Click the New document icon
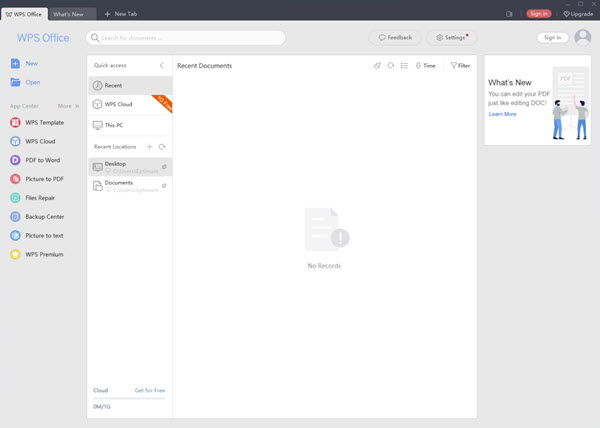 click(15, 63)
